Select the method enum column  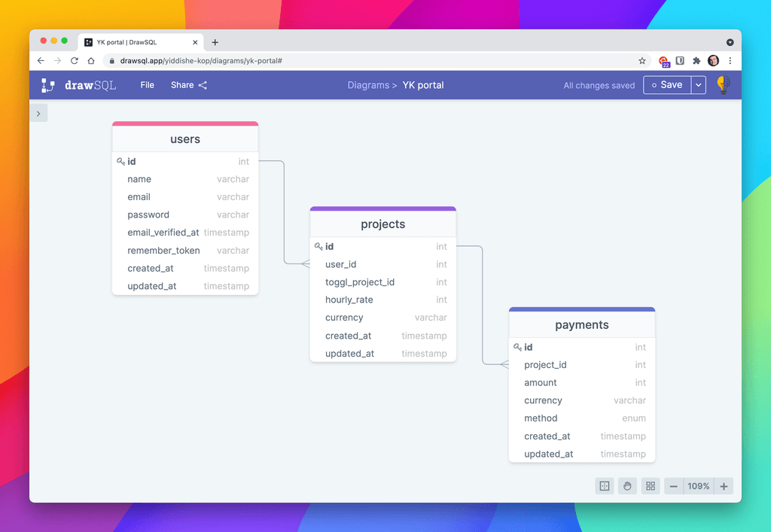582,418
